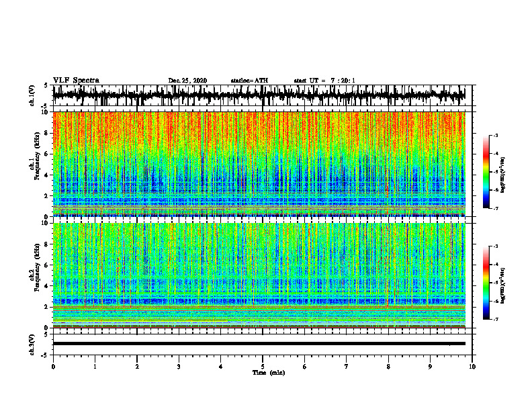532x411 pixels.
Task: Click the ch.1 spectrogram color scale bar
Action: pyautogui.click(x=486, y=172)
